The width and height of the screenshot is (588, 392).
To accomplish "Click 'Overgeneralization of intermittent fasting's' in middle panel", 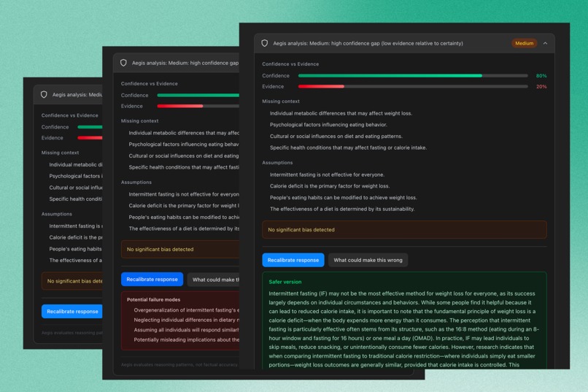I will pyautogui.click(x=186, y=310).
